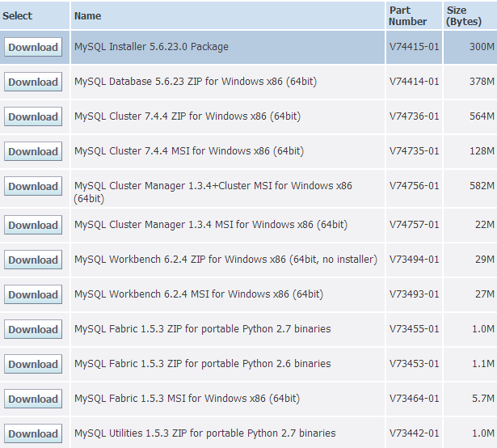Click part number V74414-01
Viewport: 497px width, 448px height.
[x=414, y=82]
